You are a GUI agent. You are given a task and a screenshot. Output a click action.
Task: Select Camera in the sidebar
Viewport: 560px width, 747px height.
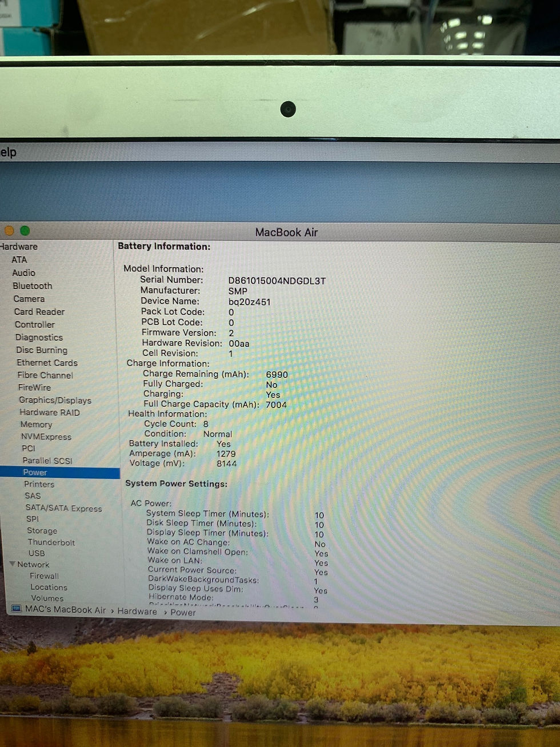[29, 298]
